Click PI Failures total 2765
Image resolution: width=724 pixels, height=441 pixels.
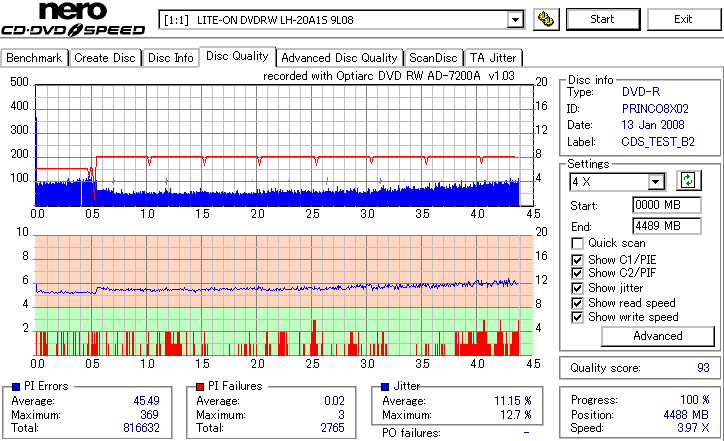click(332, 428)
